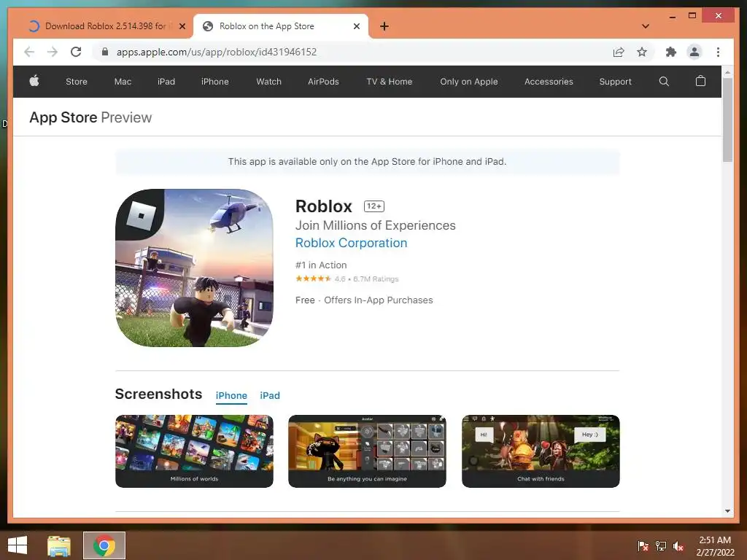Open the Mac menu item
Screen dimensions: 747x560
[x=123, y=82]
